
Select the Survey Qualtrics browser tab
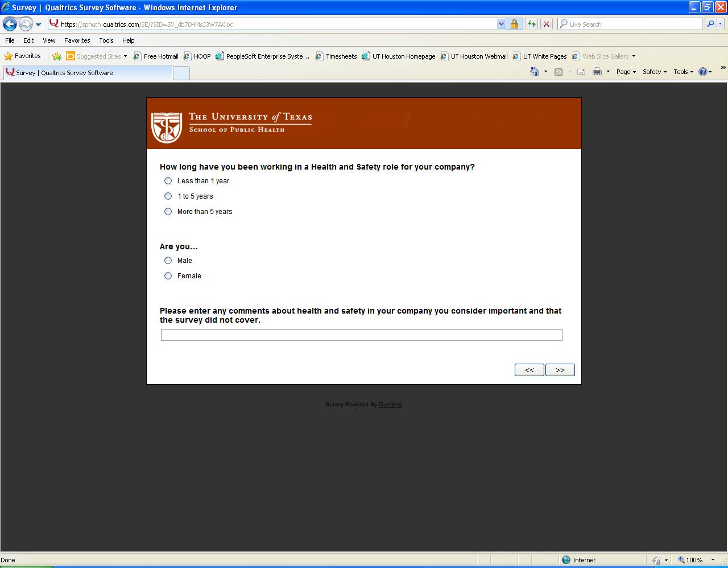88,73
